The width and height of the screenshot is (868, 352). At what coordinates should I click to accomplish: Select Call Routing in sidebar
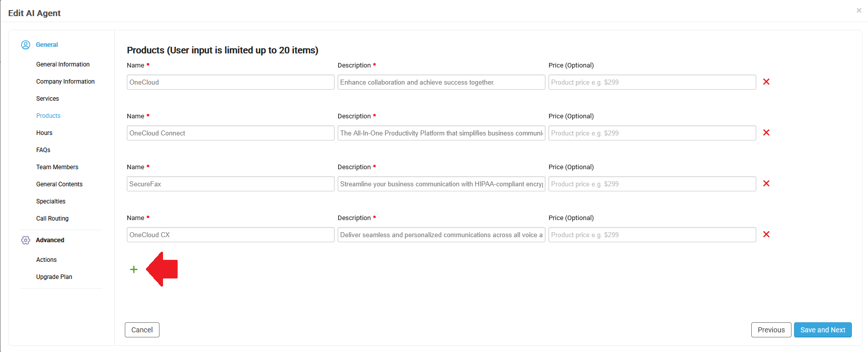52,219
